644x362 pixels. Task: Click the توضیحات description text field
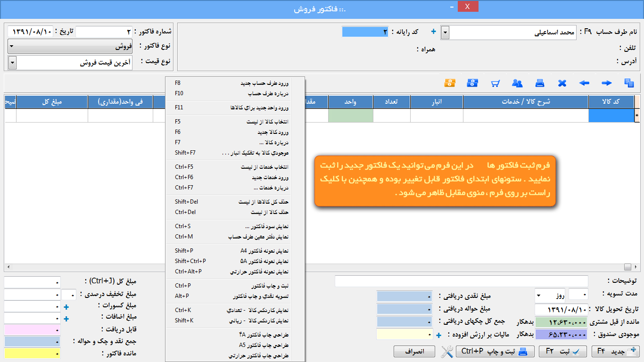(461, 281)
